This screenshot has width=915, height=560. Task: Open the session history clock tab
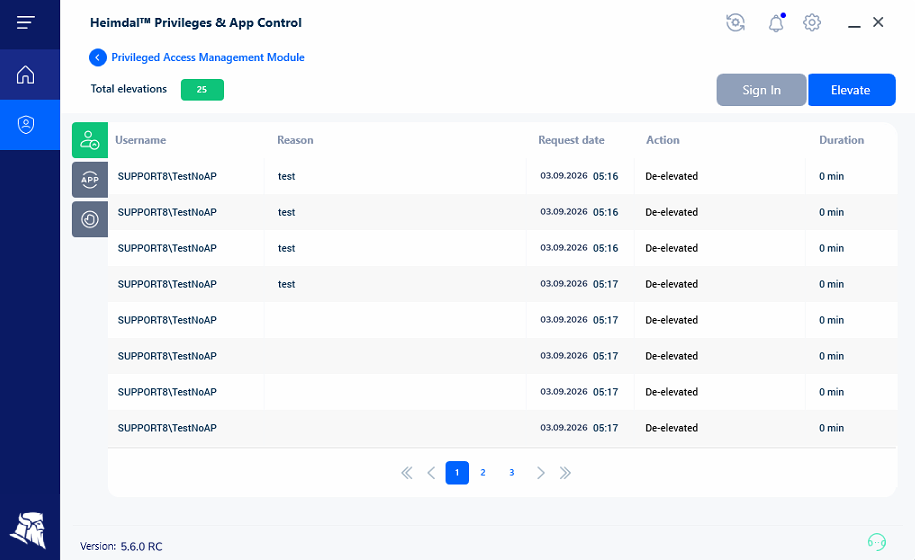[x=90, y=219]
